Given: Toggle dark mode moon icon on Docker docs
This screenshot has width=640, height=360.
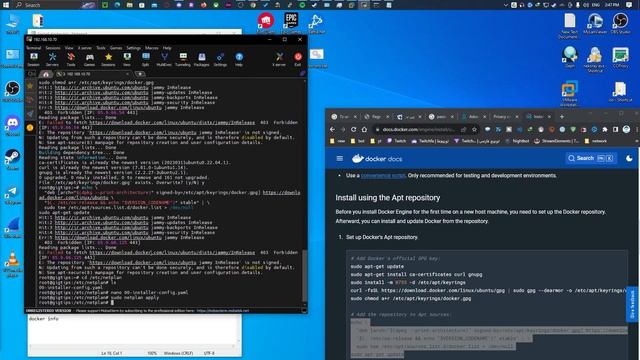Looking at the screenshot, I should pyautogui.click(x=629, y=158).
